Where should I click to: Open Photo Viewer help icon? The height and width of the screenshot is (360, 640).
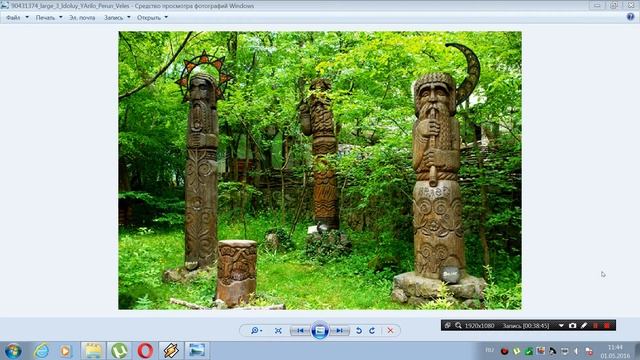tap(631, 17)
